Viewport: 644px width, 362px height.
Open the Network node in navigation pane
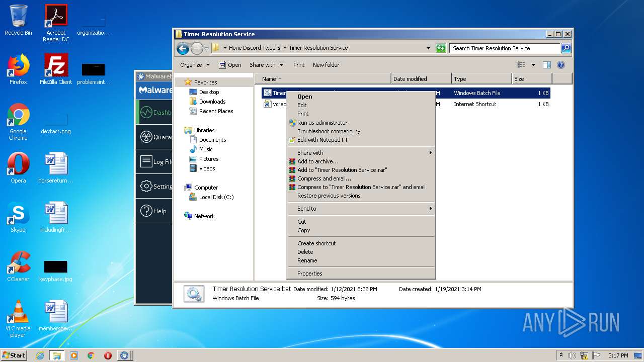(x=204, y=216)
